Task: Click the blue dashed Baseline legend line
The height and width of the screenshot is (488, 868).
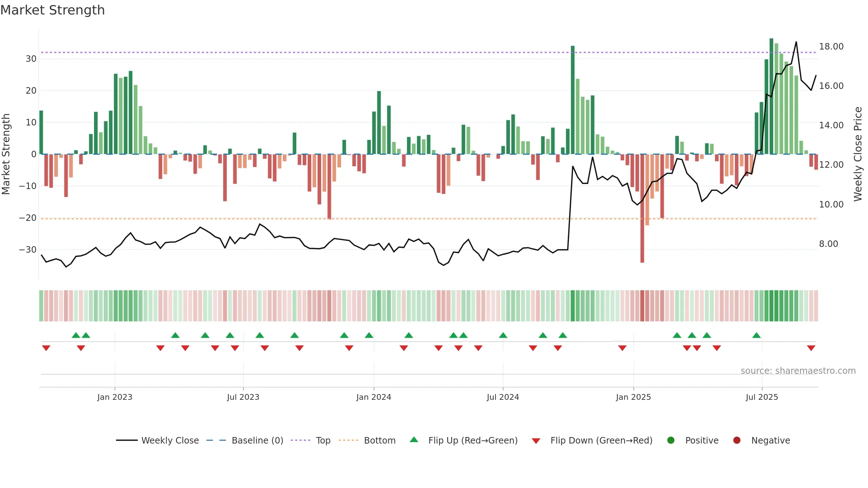Action: (x=216, y=440)
